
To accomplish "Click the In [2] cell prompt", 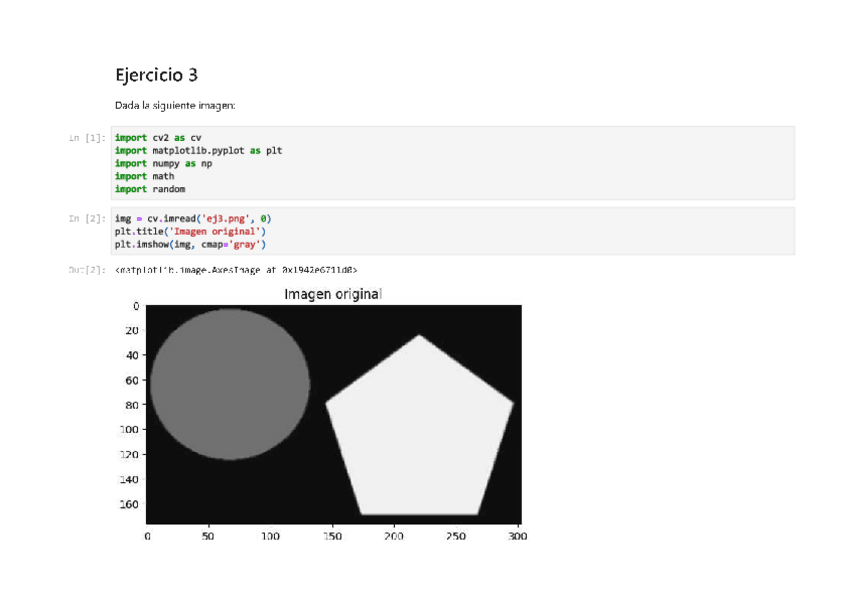I will [x=88, y=218].
